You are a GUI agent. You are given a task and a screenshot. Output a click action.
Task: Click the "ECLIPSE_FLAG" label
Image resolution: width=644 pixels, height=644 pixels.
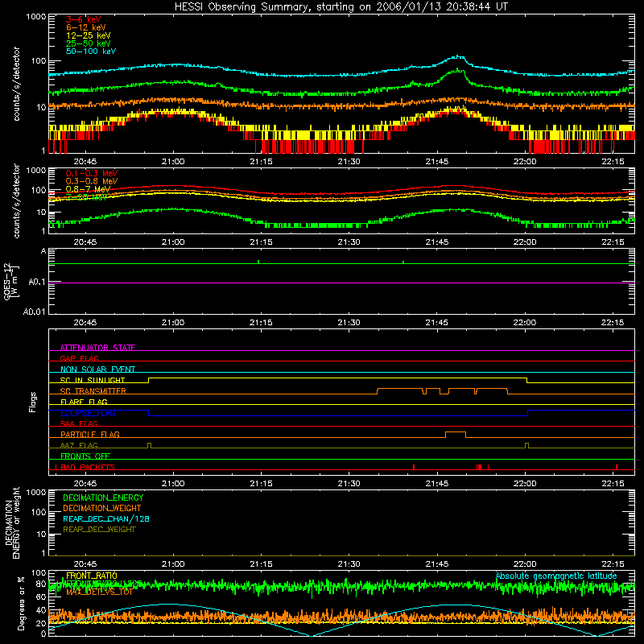coord(88,413)
